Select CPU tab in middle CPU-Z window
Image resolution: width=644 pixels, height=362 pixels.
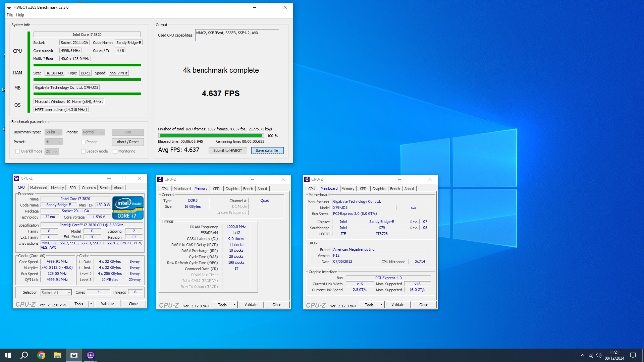tap(165, 189)
